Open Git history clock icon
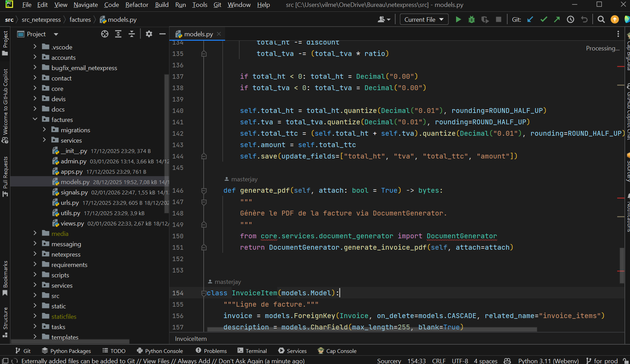The width and height of the screenshot is (630, 364). [x=571, y=20]
